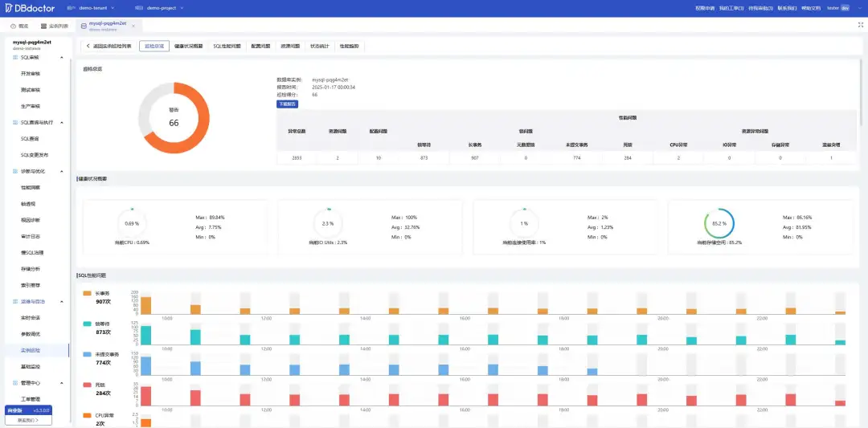The width and height of the screenshot is (868, 428).
Task: Click the orange score donut showing 66
Action: 174,118
